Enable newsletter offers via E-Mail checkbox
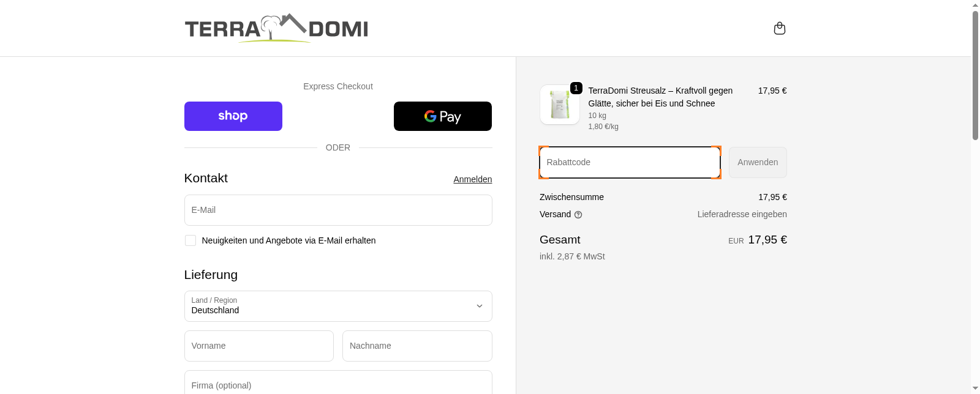980x394 pixels. point(190,240)
